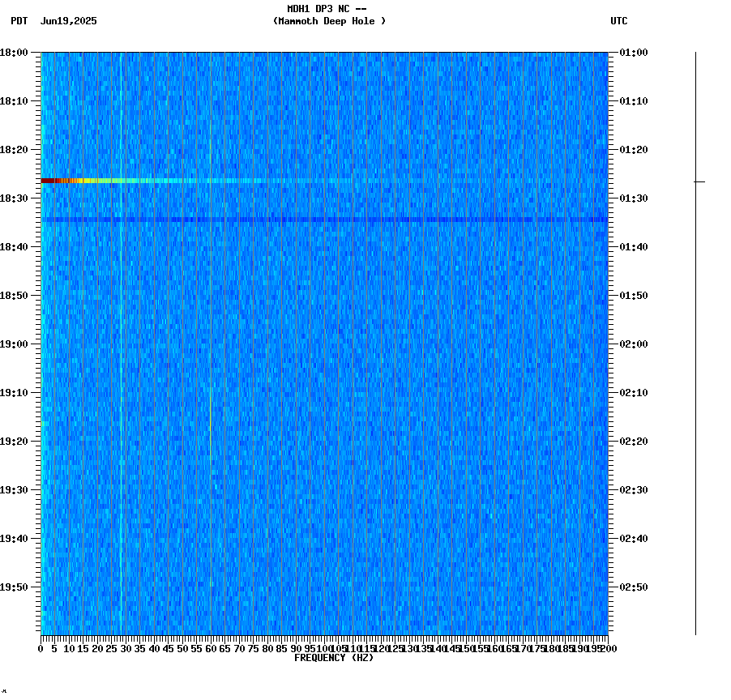Click the tick mark on the right scale bar
Screen dimensions: 731x700
coord(701,181)
